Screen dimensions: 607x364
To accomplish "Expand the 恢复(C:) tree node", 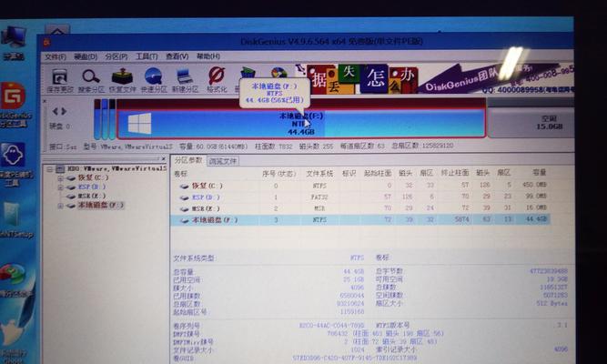I will [60, 178].
